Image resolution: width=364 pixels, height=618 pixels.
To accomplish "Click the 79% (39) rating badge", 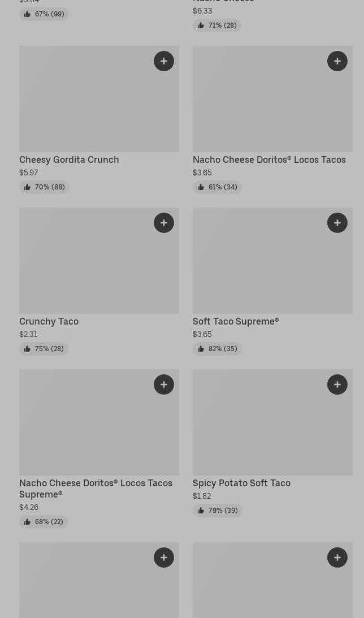I will pos(217,511).
